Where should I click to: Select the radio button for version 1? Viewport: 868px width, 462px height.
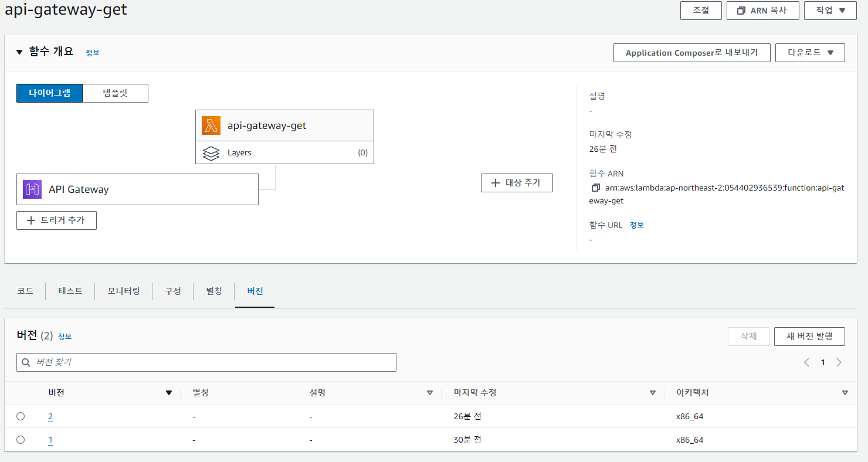[21, 440]
